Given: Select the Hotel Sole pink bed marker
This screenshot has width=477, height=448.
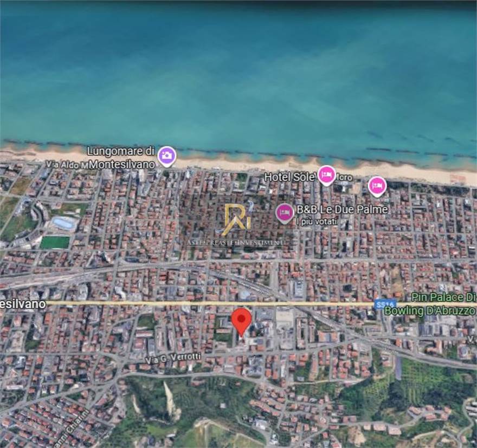Looking at the screenshot, I should click(x=326, y=175).
